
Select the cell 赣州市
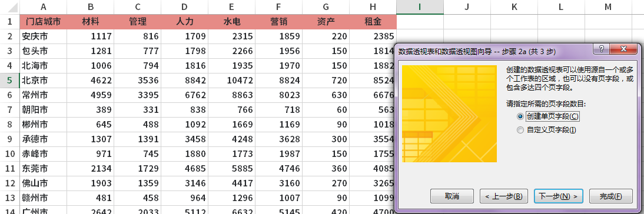click(x=44, y=198)
